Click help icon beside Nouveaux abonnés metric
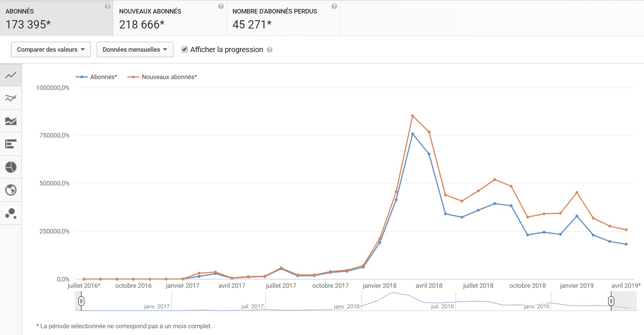The height and width of the screenshot is (335, 644). point(221,6)
